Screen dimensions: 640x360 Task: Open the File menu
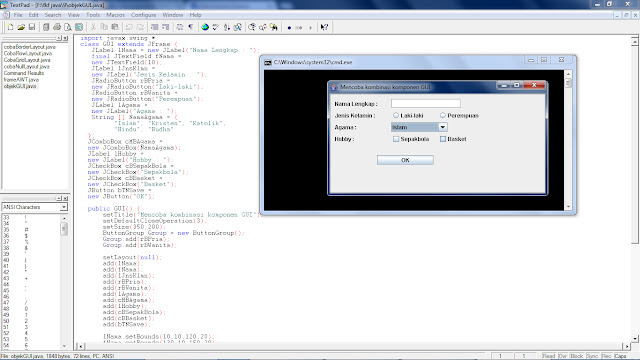click(x=18, y=15)
